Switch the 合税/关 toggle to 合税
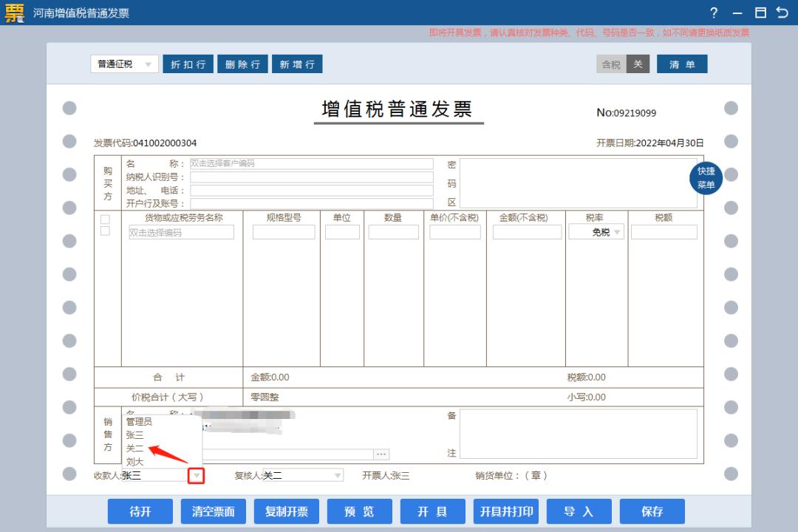798x532 pixels. pyautogui.click(x=610, y=64)
